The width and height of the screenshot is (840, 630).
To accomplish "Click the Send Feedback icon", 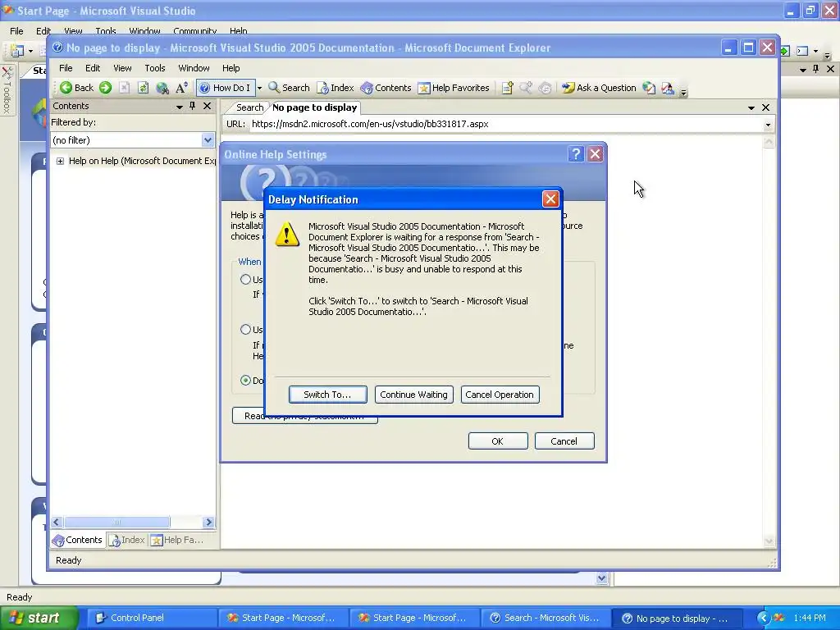I will 668,88.
